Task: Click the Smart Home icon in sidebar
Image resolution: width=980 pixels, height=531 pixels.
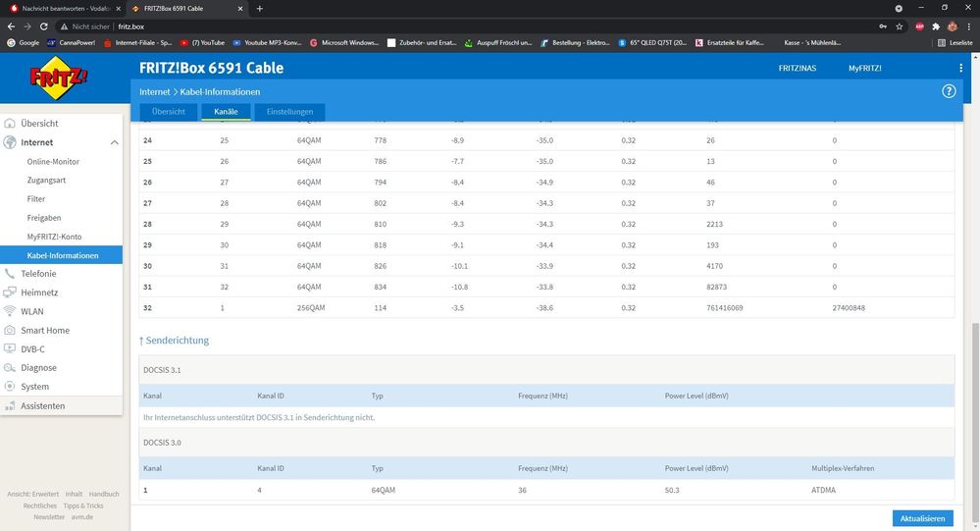Action: tap(11, 331)
